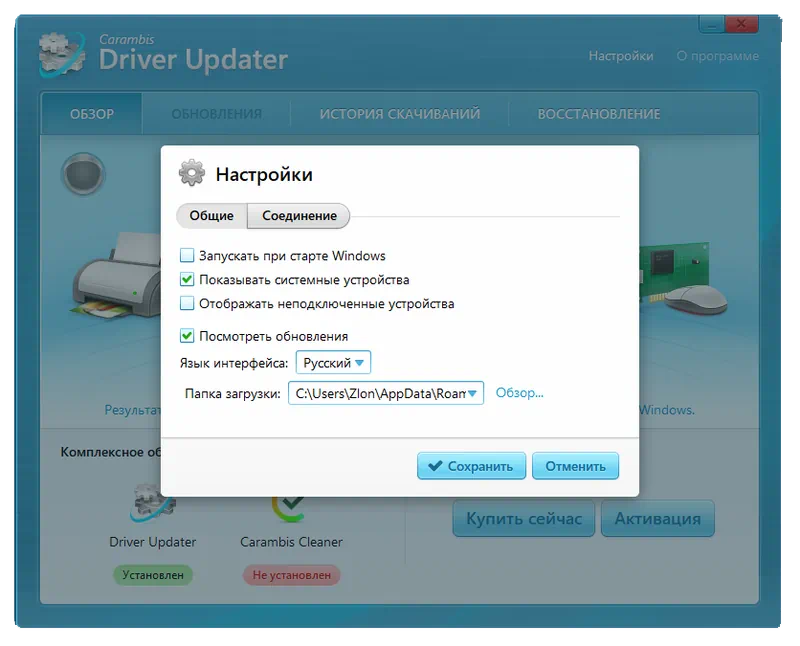
Task: Open the Язык интерфейса dropdown (Русский)
Action: [x=333, y=363]
